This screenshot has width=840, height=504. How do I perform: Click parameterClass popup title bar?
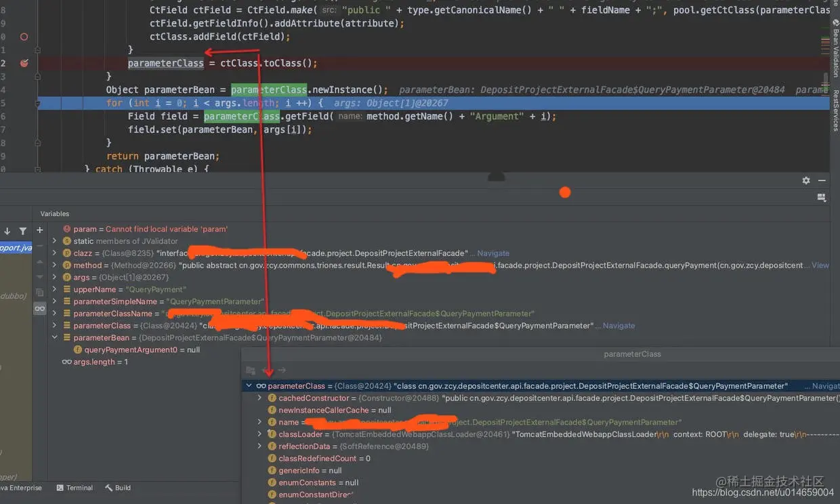[541, 354]
